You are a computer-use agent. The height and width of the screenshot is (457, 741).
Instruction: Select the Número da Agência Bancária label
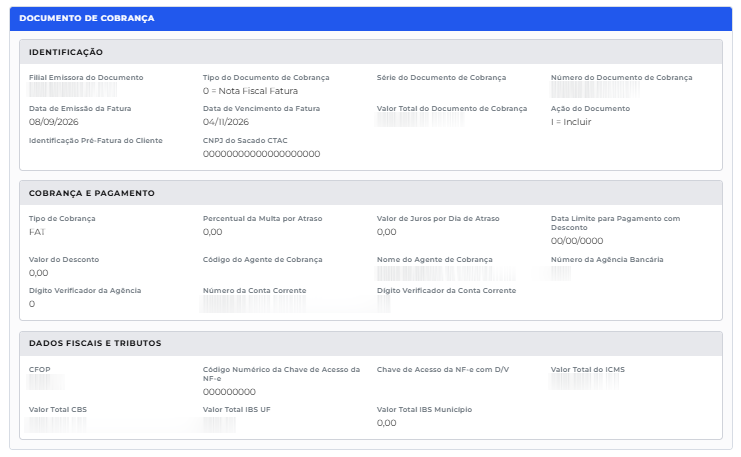(607, 260)
